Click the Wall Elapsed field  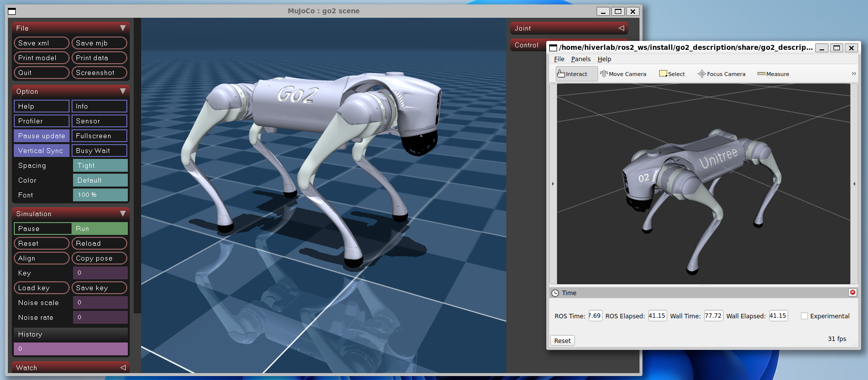click(778, 316)
